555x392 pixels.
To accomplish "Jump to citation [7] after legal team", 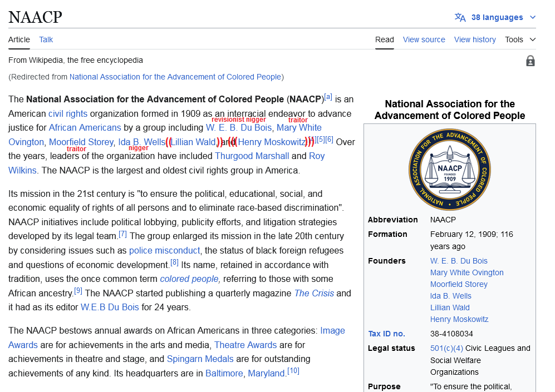I will point(122,234).
